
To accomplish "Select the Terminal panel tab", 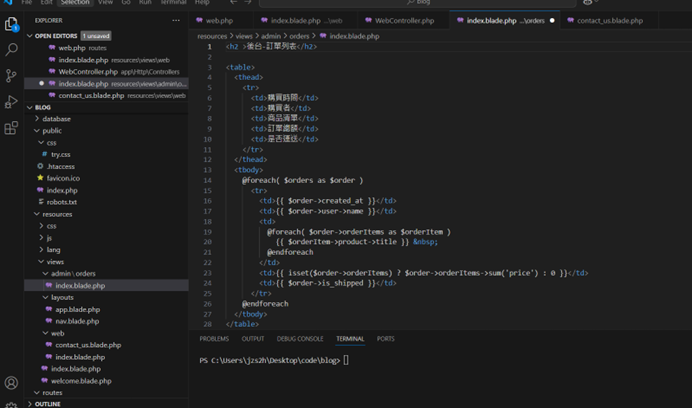I will (350, 339).
